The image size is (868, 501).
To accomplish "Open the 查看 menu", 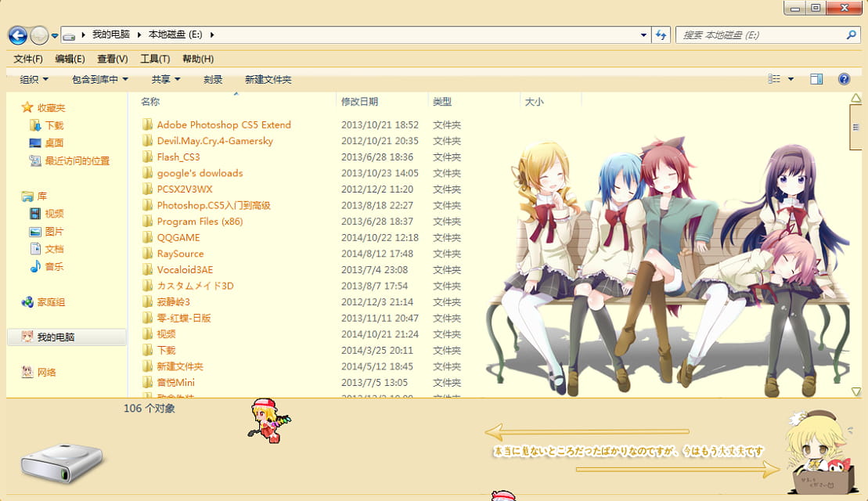I will pyautogui.click(x=111, y=58).
